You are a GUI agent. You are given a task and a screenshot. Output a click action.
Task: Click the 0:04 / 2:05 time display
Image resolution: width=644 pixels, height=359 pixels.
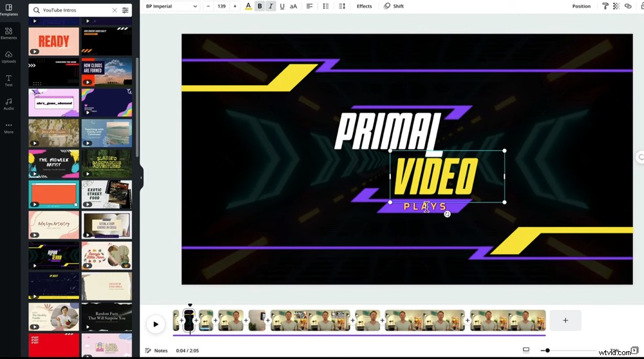[x=187, y=351]
